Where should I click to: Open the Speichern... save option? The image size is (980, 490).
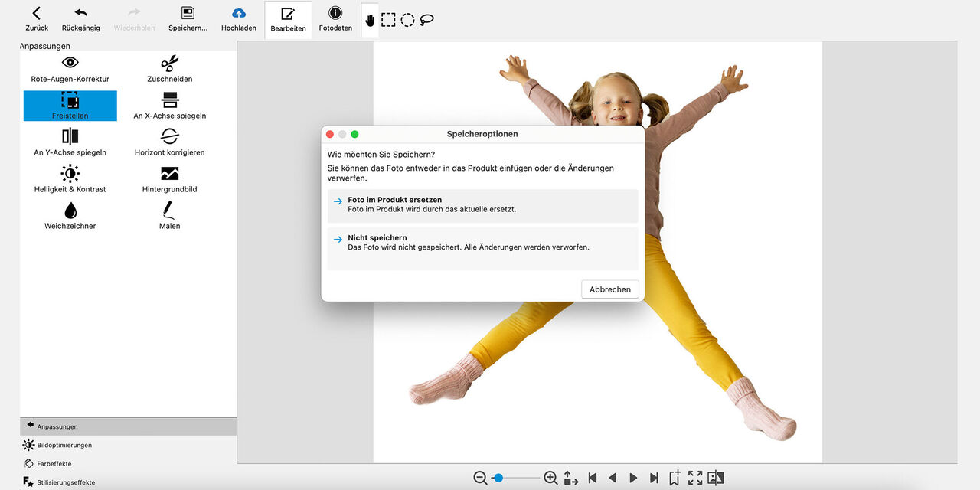[x=188, y=20]
